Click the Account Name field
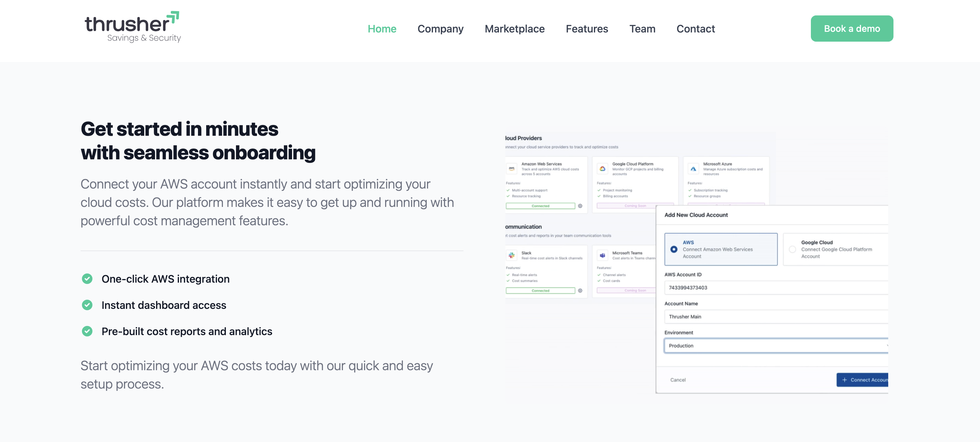Image resolution: width=980 pixels, height=442 pixels. tap(776, 316)
